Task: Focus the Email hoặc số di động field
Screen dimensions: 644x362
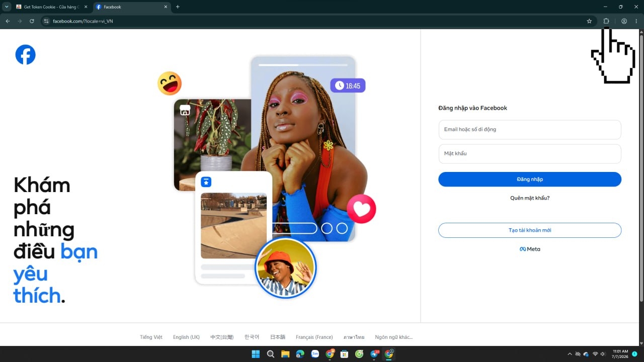Action: (530, 130)
